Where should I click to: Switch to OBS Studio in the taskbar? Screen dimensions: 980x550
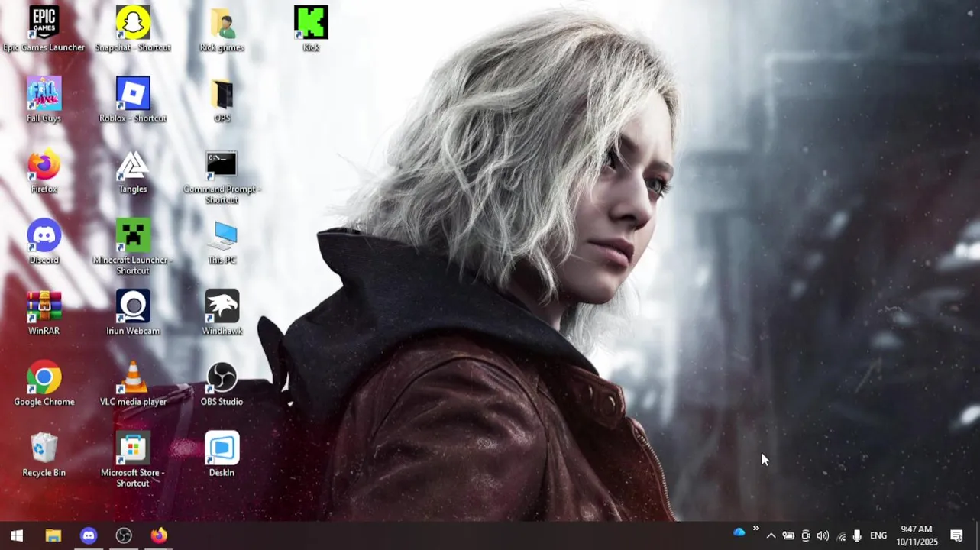124,535
